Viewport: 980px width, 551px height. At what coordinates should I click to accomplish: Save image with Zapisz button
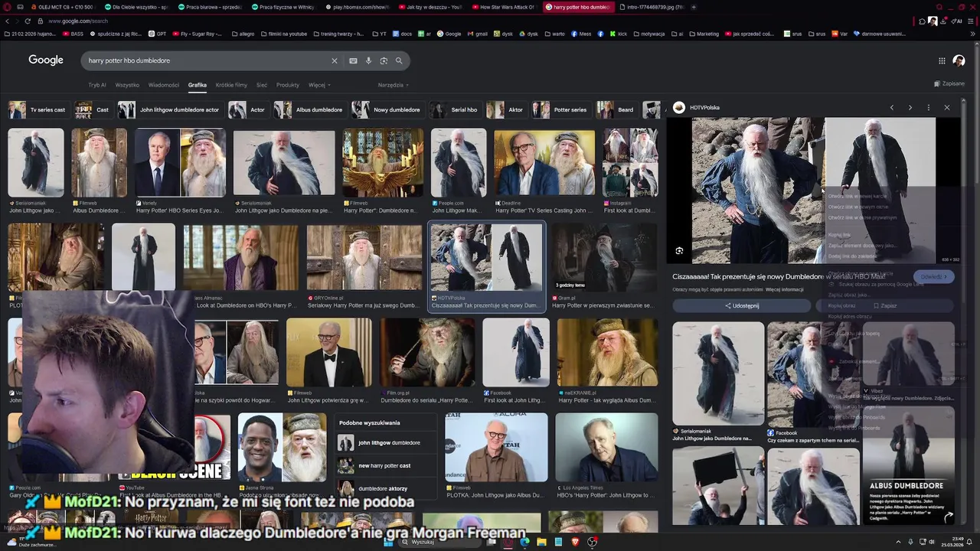(x=884, y=305)
